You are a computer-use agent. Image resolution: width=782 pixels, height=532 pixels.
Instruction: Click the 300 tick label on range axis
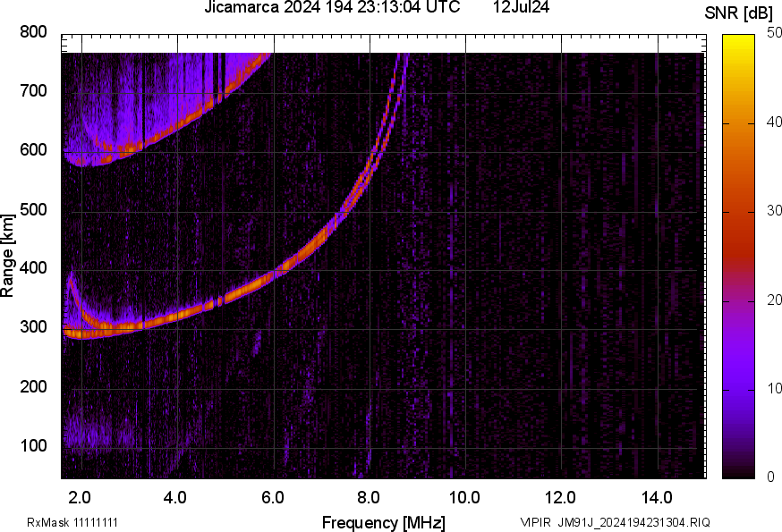tap(33, 327)
